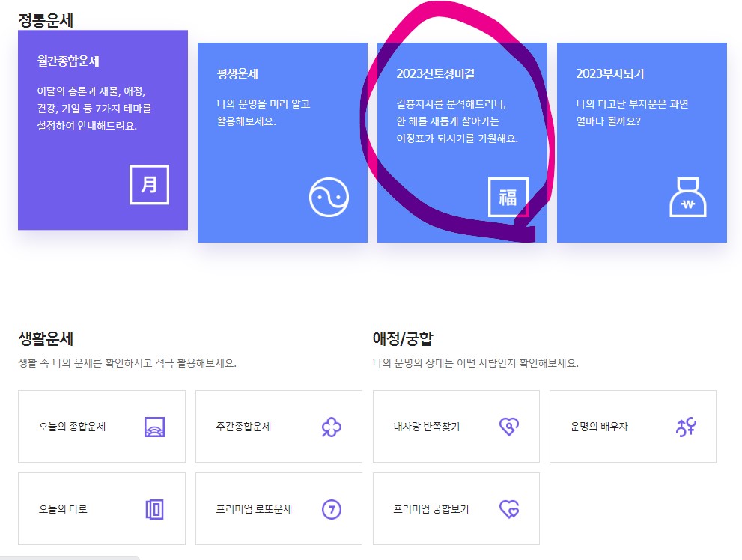Viewport: 742px width, 560px height.
Task: Click the 月 icon on 월간종합운세 card
Action: (x=149, y=184)
